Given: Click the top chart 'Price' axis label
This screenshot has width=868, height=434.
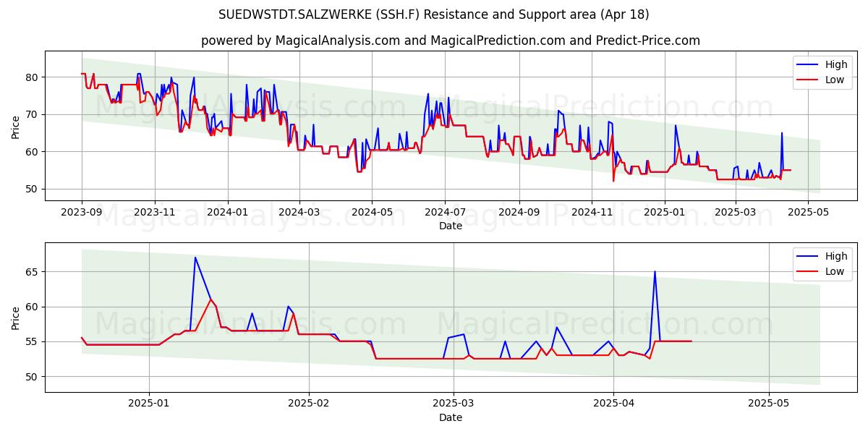Looking at the screenshot, I should click(16, 126).
